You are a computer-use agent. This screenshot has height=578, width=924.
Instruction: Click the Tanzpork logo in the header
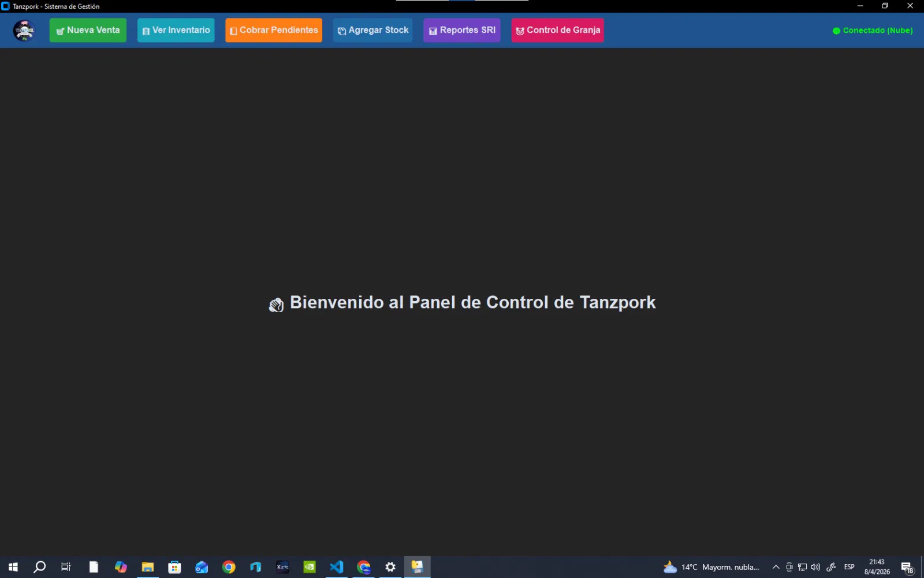pos(24,30)
